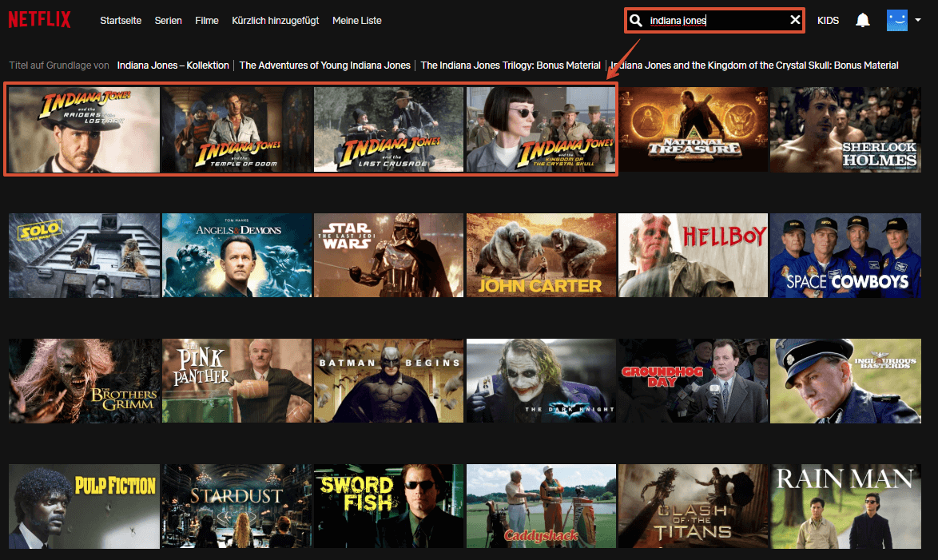Clear the search with the X icon
This screenshot has width=938, height=560.
point(795,20)
